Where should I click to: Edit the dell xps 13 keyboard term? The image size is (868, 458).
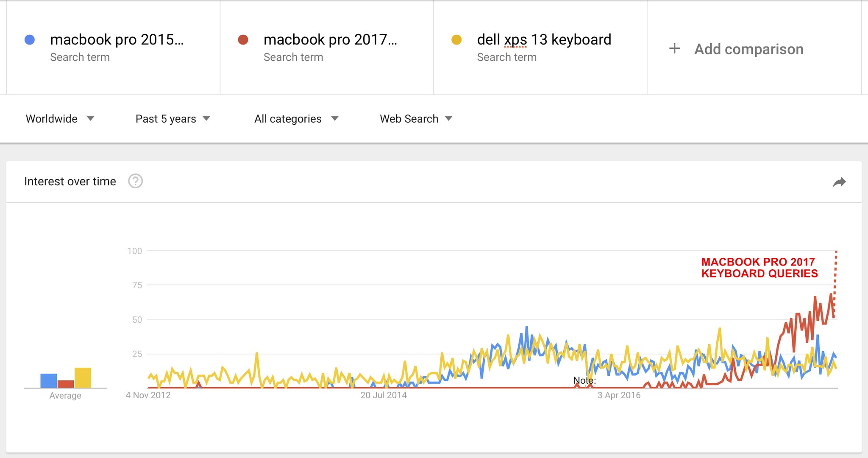(x=544, y=39)
